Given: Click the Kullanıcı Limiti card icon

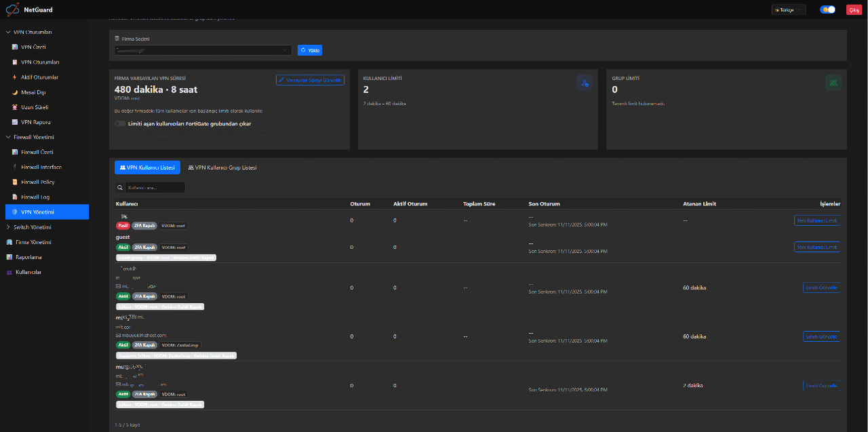Looking at the screenshot, I should point(584,83).
